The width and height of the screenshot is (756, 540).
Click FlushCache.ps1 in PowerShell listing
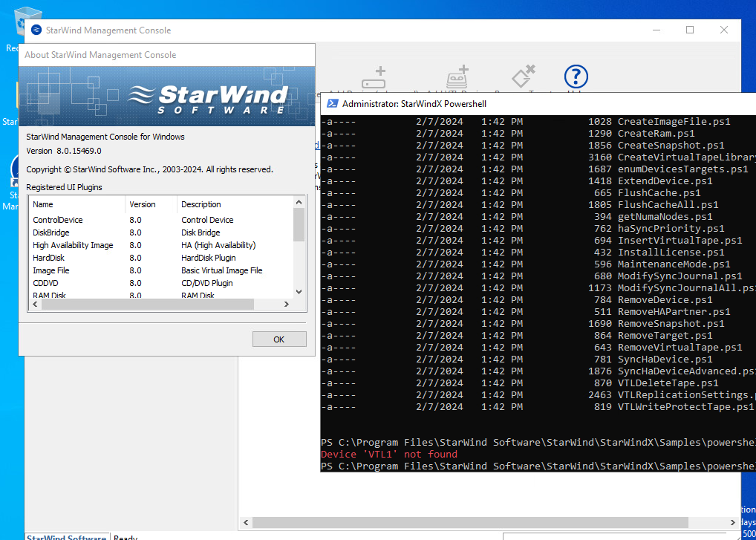(659, 193)
